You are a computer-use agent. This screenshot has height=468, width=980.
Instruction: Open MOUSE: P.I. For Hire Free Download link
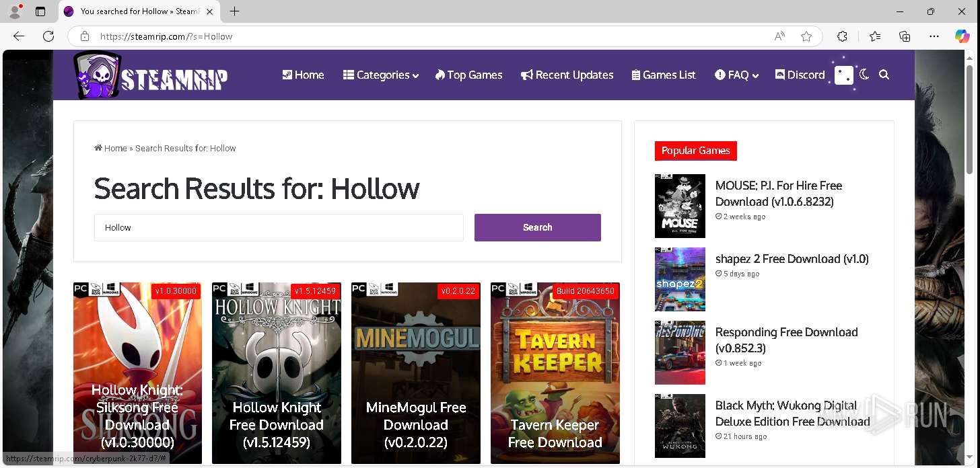click(x=779, y=194)
